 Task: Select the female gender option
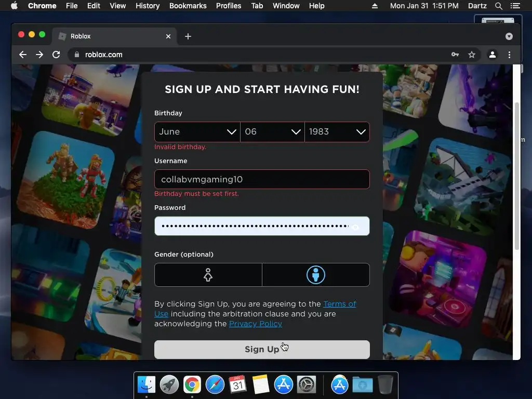pos(208,275)
